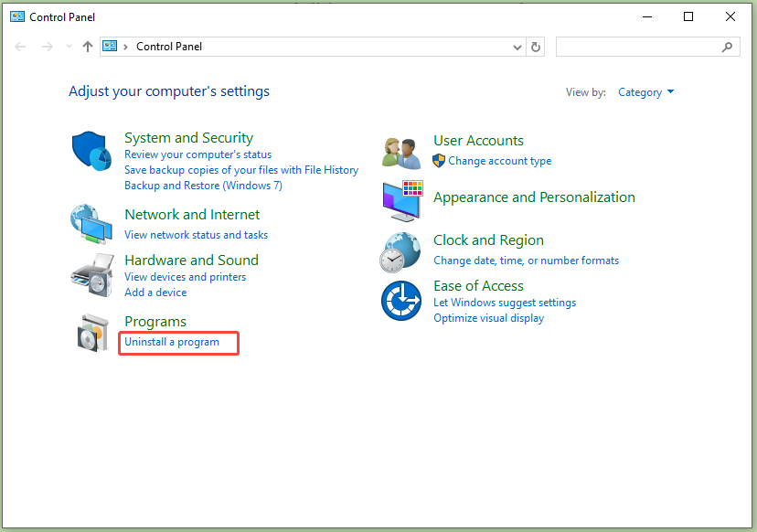Click the Hardware and Sound printer icon
The width and height of the screenshot is (757, 532).
pyautogui.click(x=91, y=271)
